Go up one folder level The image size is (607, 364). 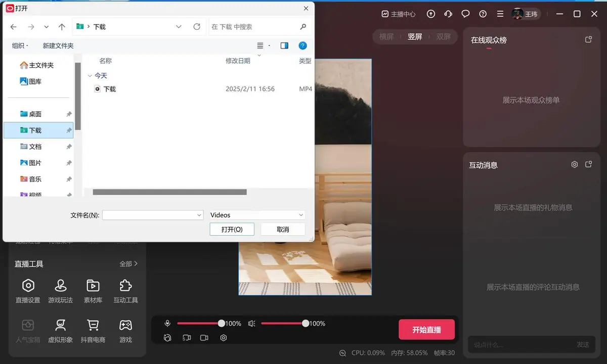pos(62,27)
